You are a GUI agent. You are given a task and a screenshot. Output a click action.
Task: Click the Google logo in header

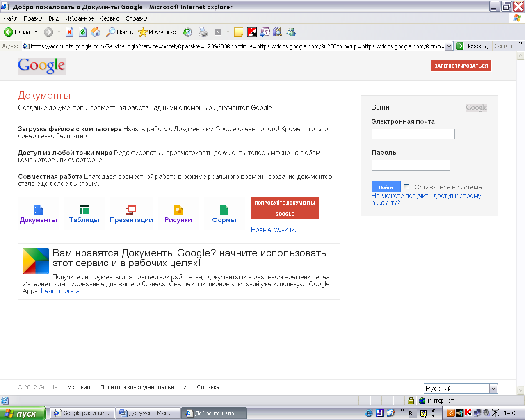[x=41, y=66]
